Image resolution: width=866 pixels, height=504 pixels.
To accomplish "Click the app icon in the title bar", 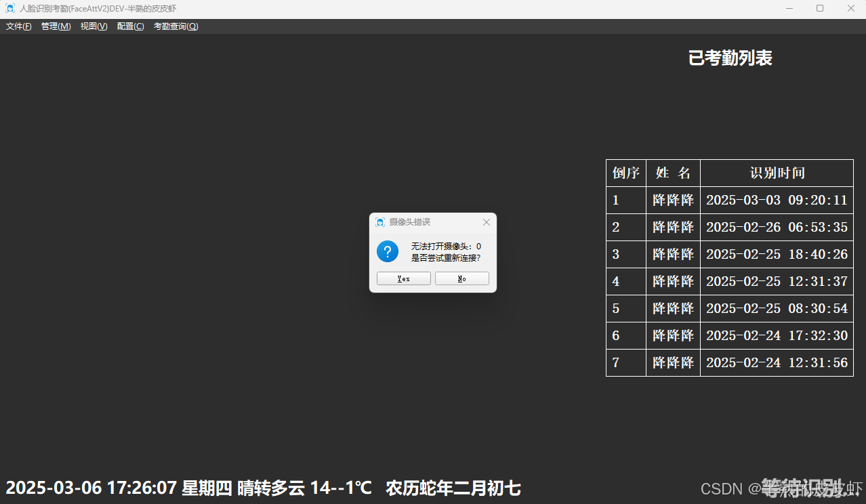I will [9, 8].
